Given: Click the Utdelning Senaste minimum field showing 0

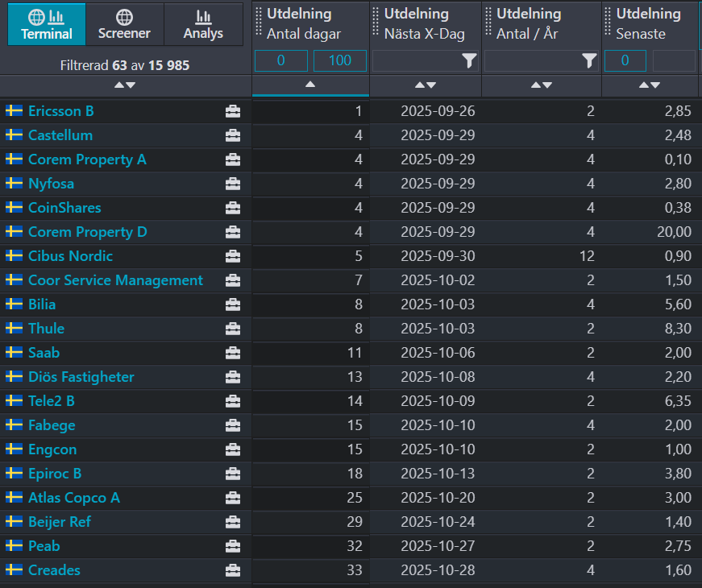Looking at the screenshot, I should tap(625, 60).
